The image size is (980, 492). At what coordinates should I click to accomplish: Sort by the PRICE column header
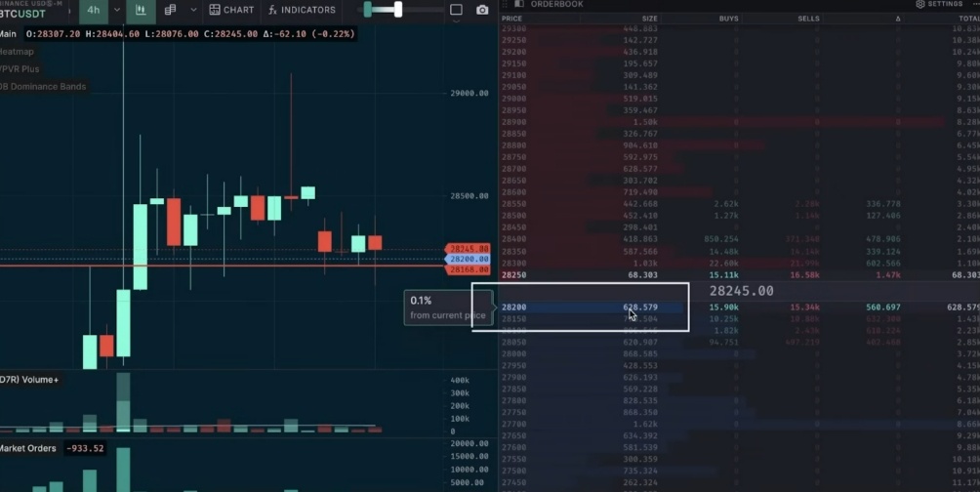pyautogui.click(x=511, y=19)
